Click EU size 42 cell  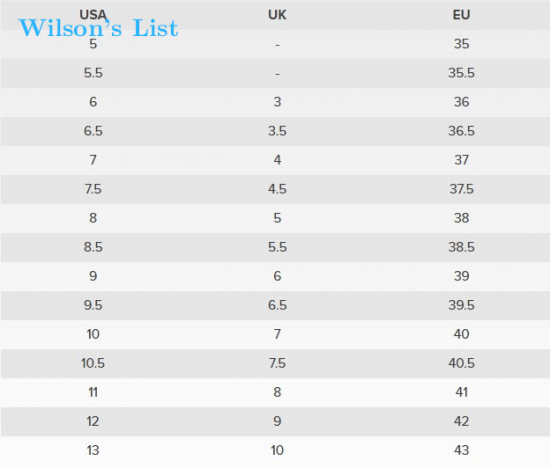(461, 421)
